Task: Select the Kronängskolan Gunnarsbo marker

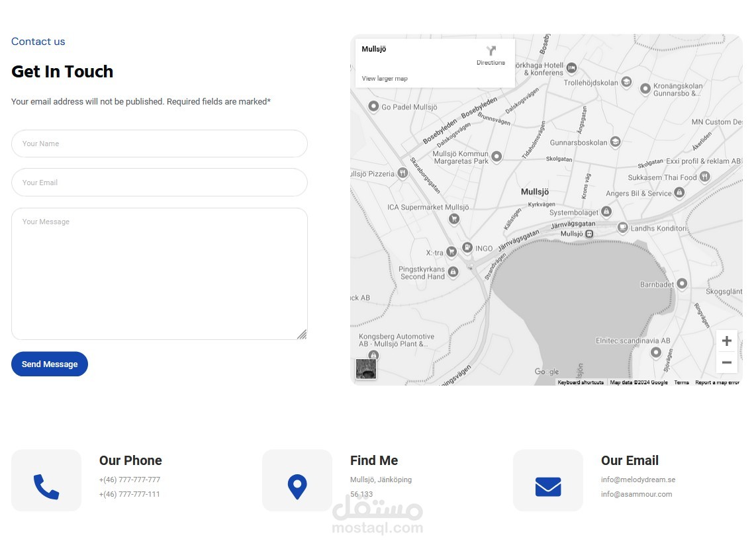Action: 645,89
